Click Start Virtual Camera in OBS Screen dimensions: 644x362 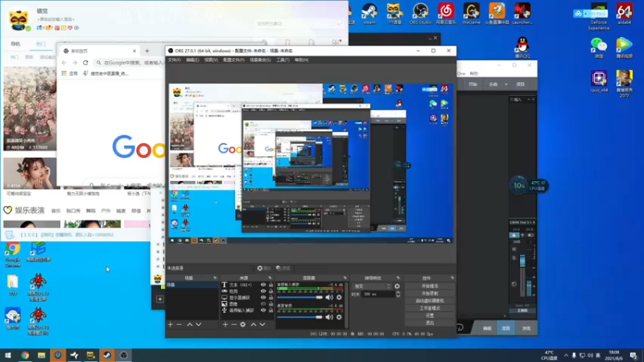pos(430,301)
